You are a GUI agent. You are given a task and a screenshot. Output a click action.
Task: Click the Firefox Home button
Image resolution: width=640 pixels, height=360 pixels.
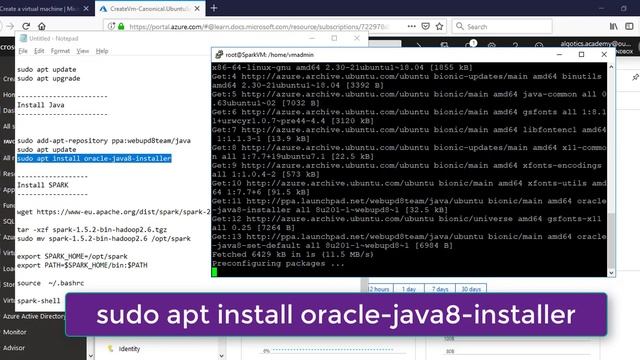(x=42, y=27)
